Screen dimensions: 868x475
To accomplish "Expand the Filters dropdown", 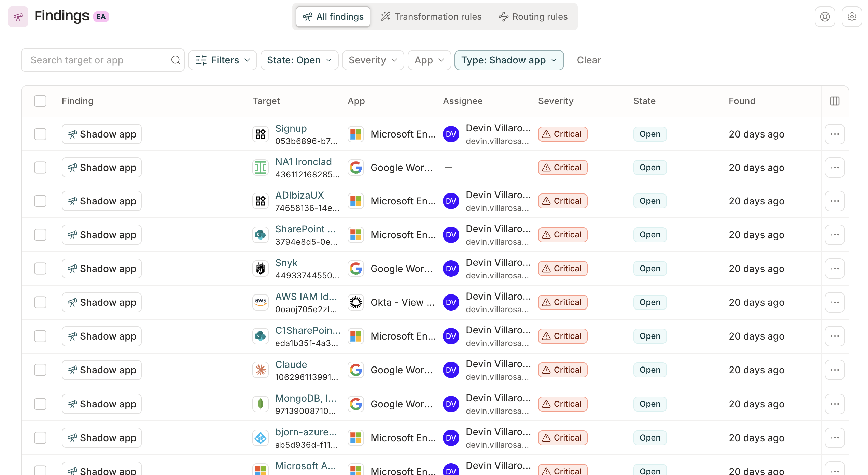I will 223,60.
